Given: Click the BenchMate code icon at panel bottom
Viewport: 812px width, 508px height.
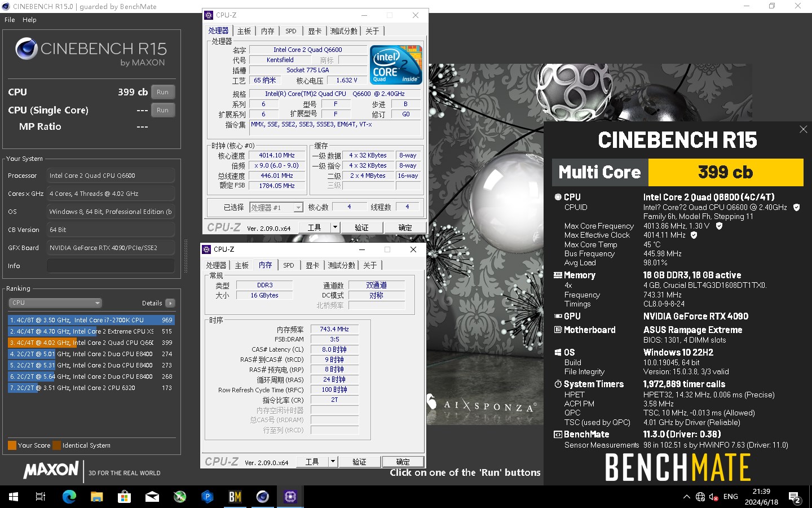Looking at the screenshot, I should pos(558,434).
